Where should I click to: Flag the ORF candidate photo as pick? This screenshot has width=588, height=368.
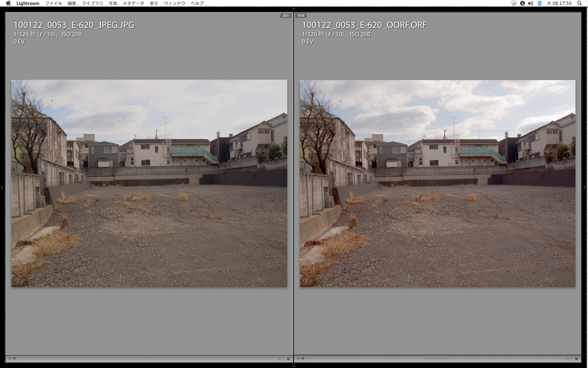coord(298,358)
